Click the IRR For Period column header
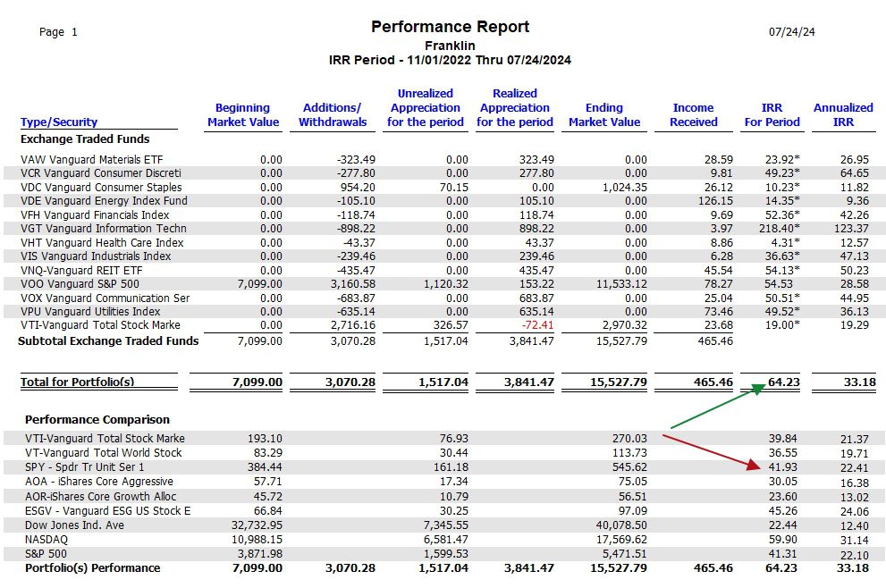This screenshot has width=886, height=588. tap(772, 114)
